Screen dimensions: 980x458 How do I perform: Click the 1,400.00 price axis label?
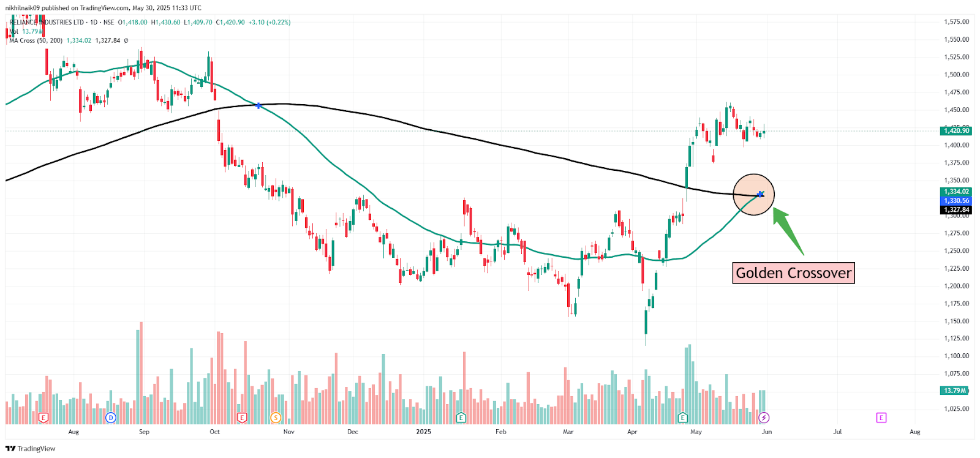(x=957, y=145)
